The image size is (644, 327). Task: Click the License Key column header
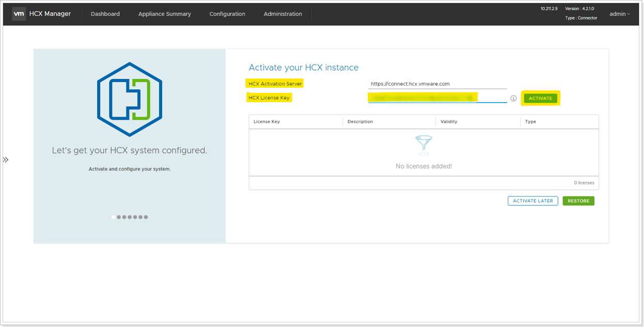(x=267, y=122)
